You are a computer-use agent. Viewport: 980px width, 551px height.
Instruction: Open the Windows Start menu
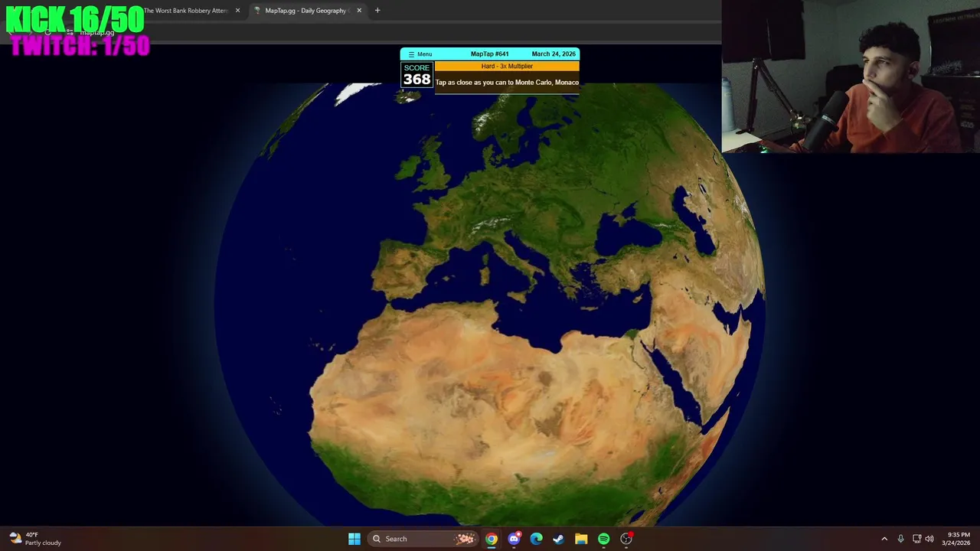[354, 539]
